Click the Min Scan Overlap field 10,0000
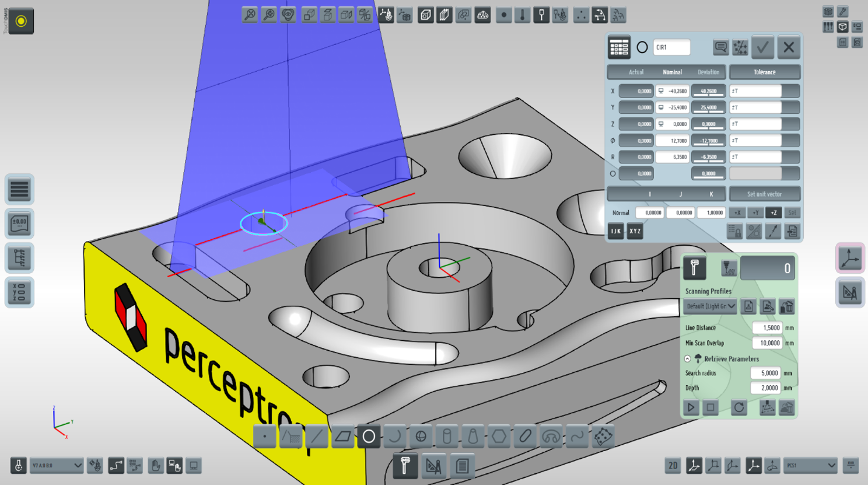 [767, 343]
